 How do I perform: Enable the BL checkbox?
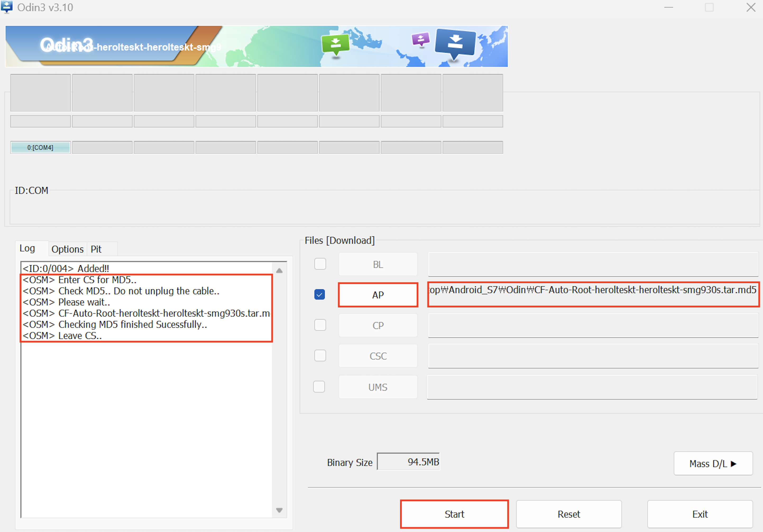(x=320, y=264)
